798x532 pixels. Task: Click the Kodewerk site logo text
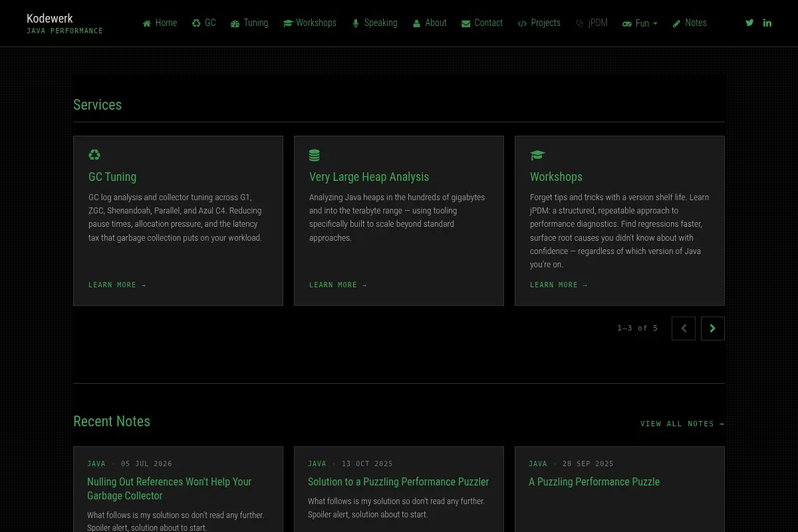50,19
